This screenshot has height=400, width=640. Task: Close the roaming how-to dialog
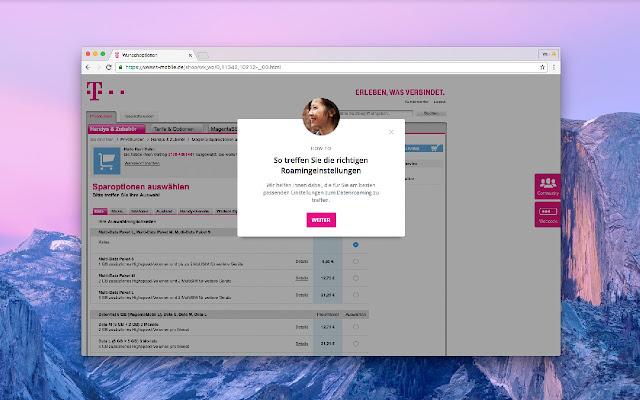coord(391,132)
